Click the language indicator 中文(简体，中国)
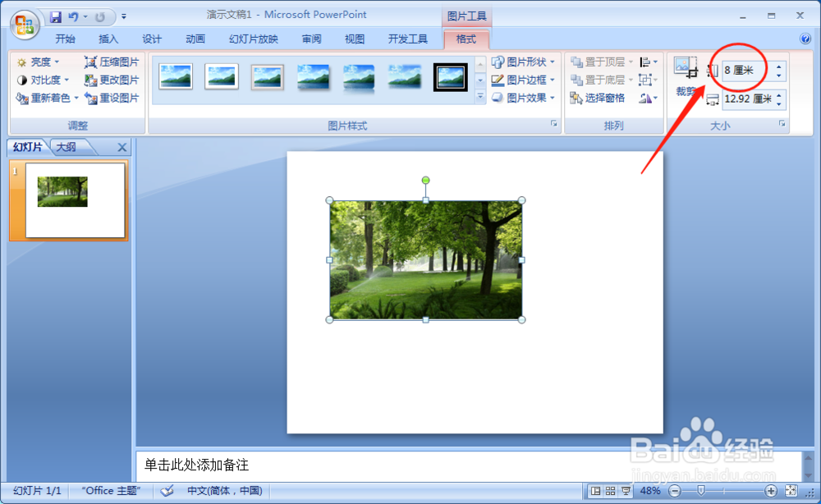 225,491
